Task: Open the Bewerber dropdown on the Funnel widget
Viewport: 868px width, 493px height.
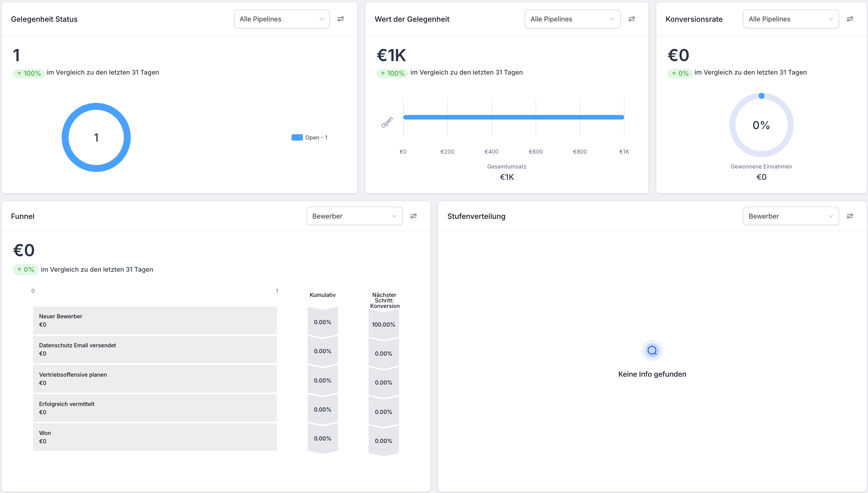Action: pyautogui.click(x=354, y=216)
